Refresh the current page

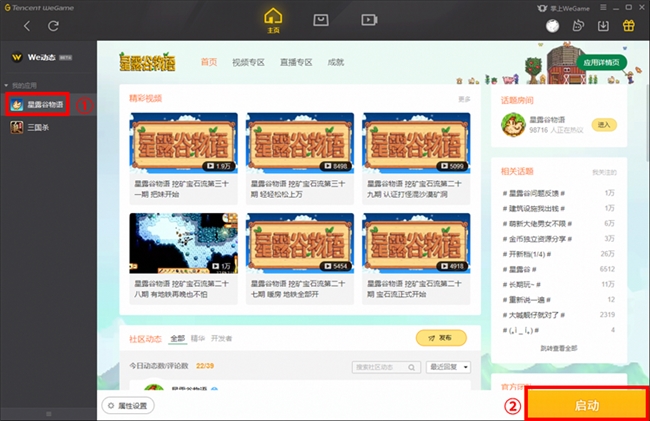tap(53, 26)
